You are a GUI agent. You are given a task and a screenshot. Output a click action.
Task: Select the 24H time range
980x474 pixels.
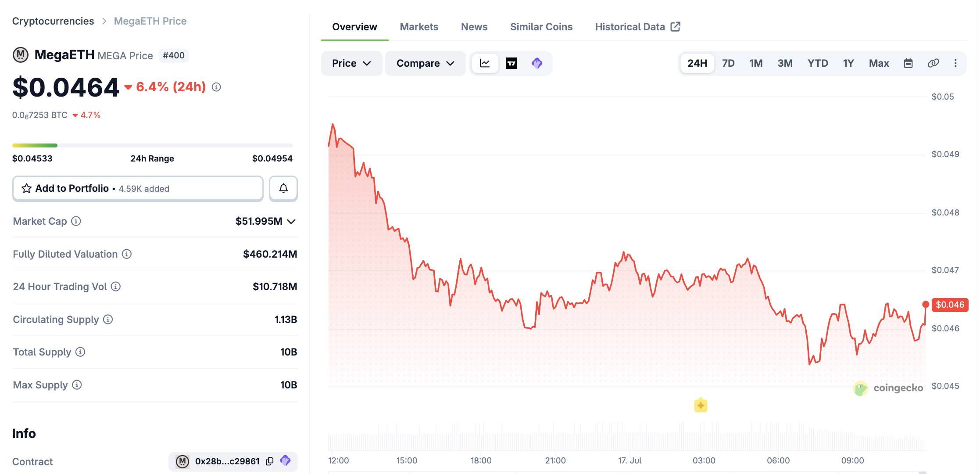coord(697,63)
